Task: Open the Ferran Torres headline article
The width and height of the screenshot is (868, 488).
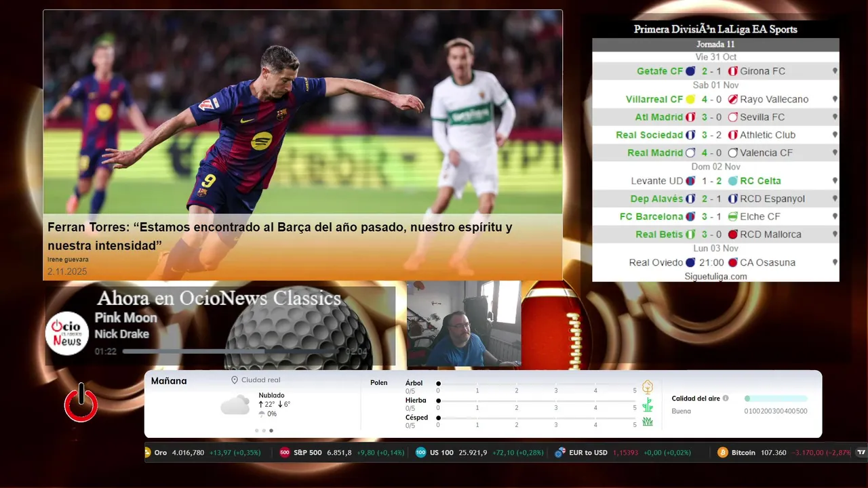Action: point(280,237)
